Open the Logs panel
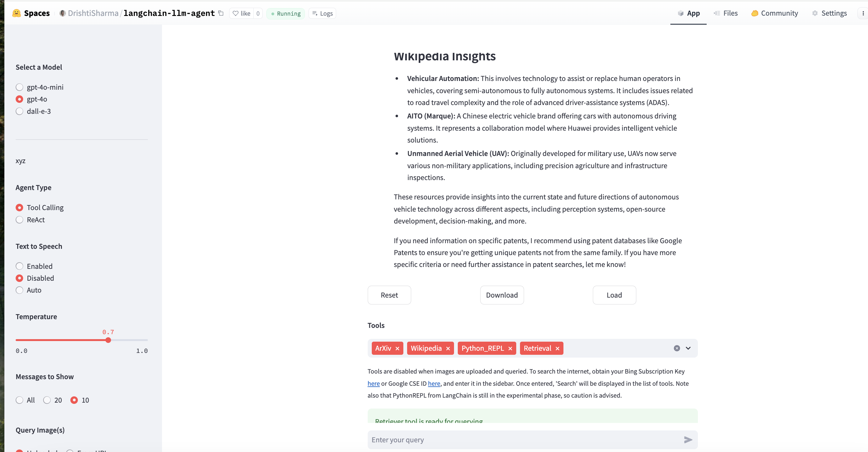Viewport: 868px width, 452px height. pyautogui.click(x=322, y=13)
